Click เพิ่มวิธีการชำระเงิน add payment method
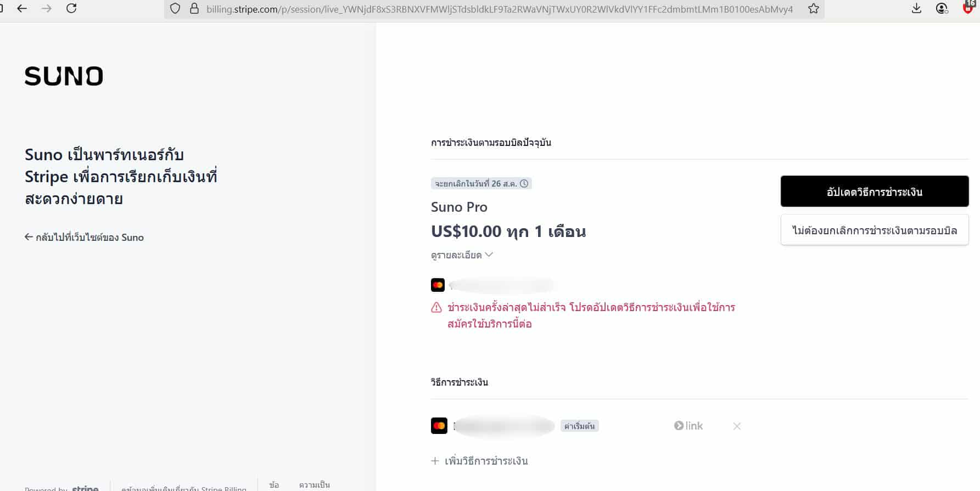Image resolution: width=980 pixels, height=491 pixels. point(479,461)
